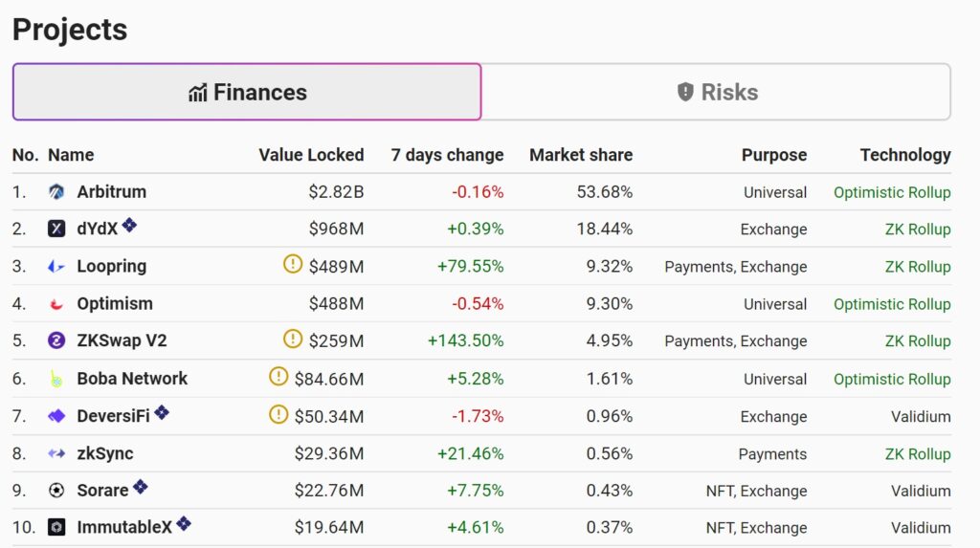The width and height of the screenshot is (980, 548).
Task: Click the warning icon beside $84.66M
Action: pyautogui.click(x=278, y=377)
